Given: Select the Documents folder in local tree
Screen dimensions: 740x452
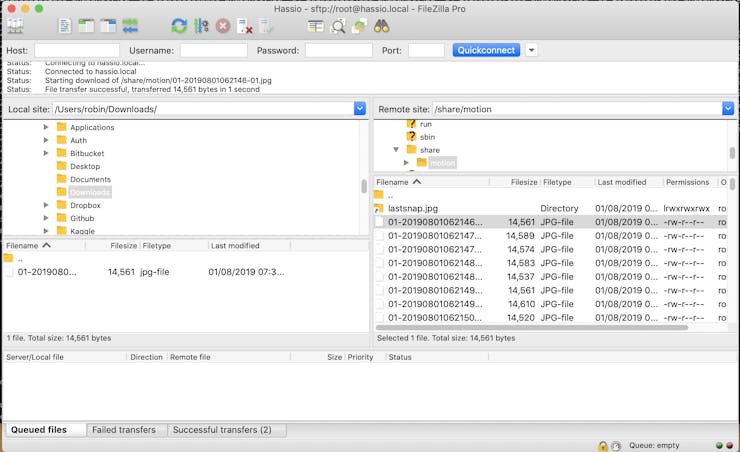Looking at the screenshot, I should tap(90, 179).
